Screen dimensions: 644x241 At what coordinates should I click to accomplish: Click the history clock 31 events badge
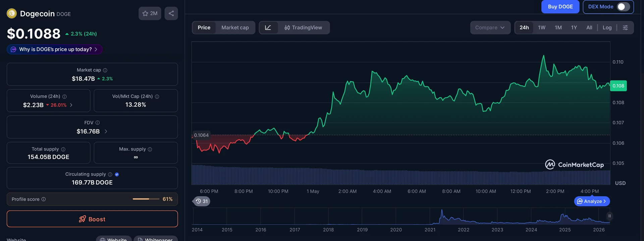pyautogui.click(x=202, y=201)
